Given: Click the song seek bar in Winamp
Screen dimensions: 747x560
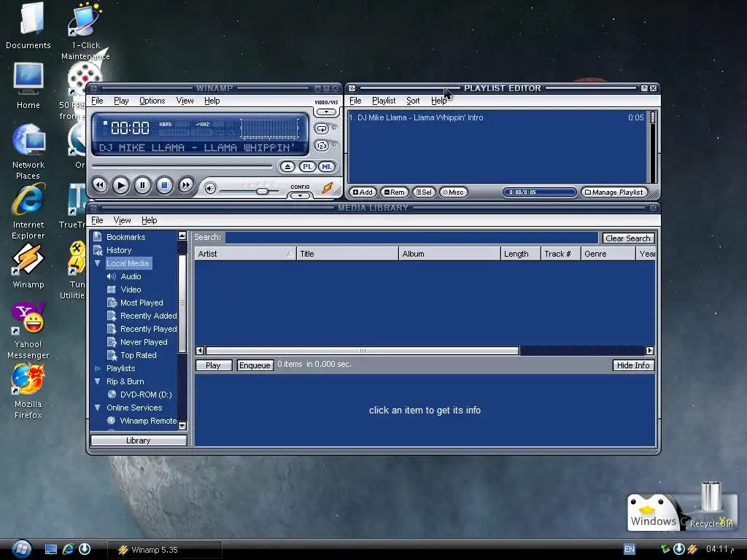Looking at the screenshot, I should (x=182, y=166).
